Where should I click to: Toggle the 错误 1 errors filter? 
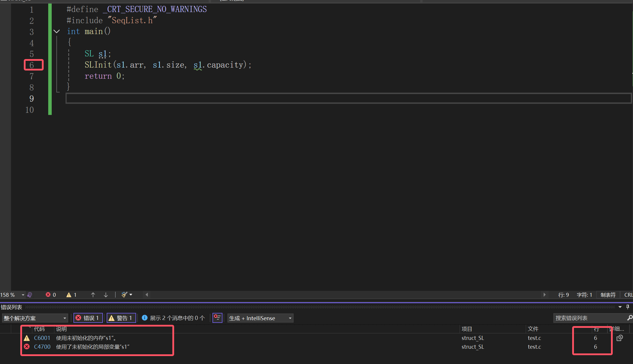point(88,318)
